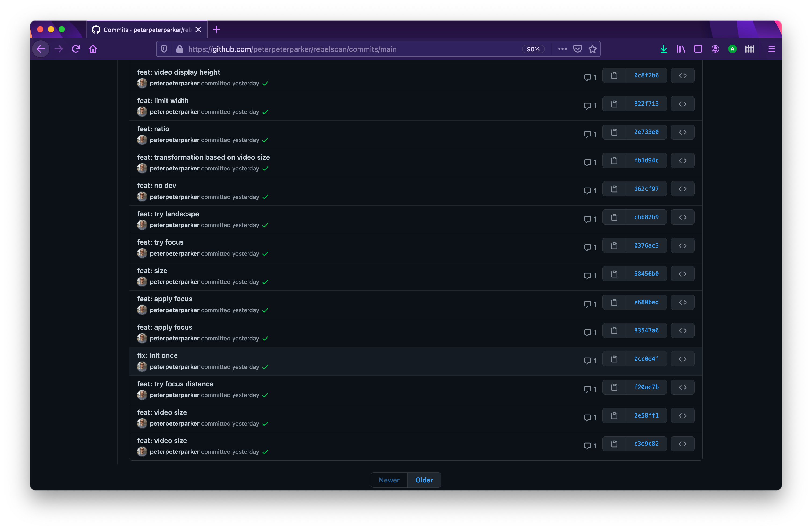Open commit hash 2e58ff1
Screen dimensions: 812x530
click(646, 415)
